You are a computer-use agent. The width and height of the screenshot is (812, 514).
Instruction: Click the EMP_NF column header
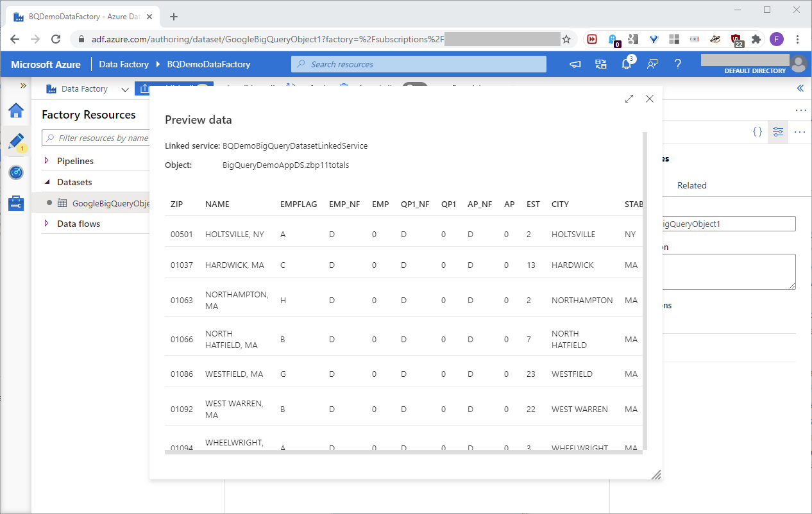(344, 204)
